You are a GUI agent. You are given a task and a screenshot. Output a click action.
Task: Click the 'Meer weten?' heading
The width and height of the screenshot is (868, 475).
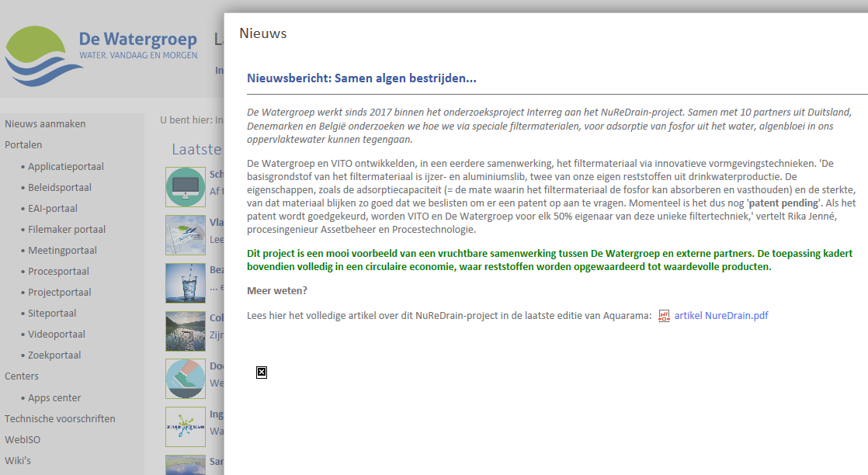click(277, 290)
